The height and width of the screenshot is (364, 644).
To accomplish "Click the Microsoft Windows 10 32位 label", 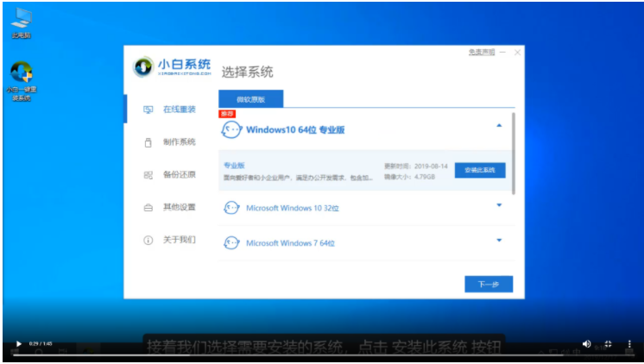I will point(293,208).
